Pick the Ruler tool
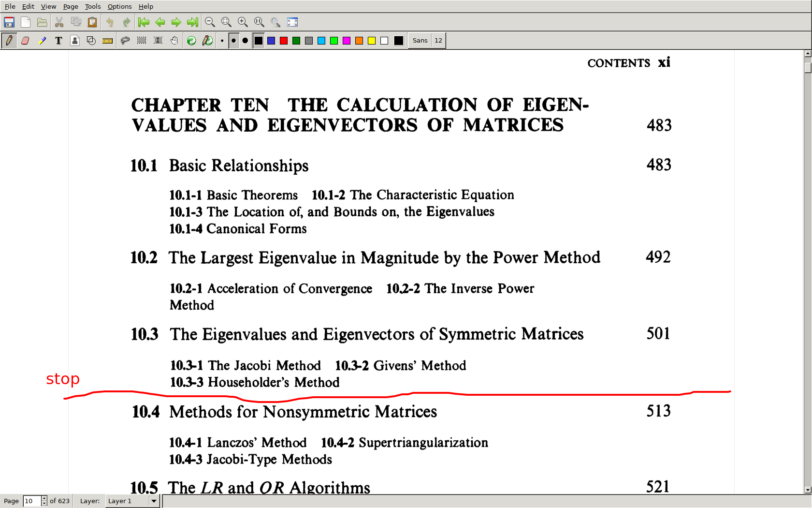The width and height of the screenshot is (812, 508). [107, 41]
